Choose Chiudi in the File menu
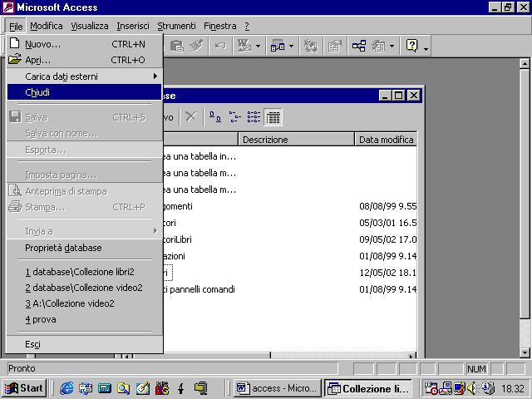The width and height of the screenshot is (532, 399). point(84,92)
